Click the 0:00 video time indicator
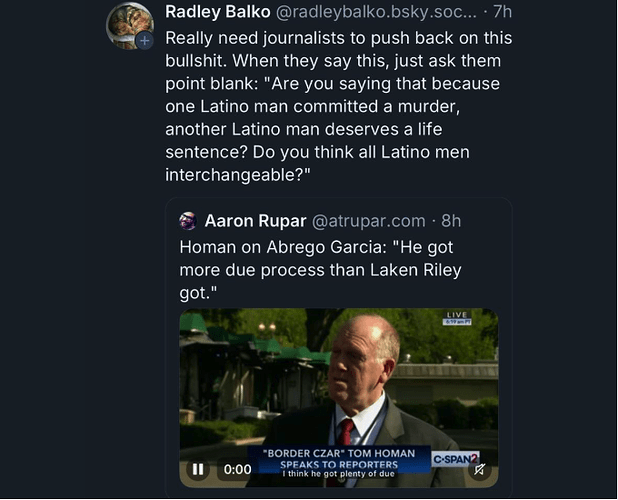The width and height of the screenshot is (618, 500). tap(236, 468)
